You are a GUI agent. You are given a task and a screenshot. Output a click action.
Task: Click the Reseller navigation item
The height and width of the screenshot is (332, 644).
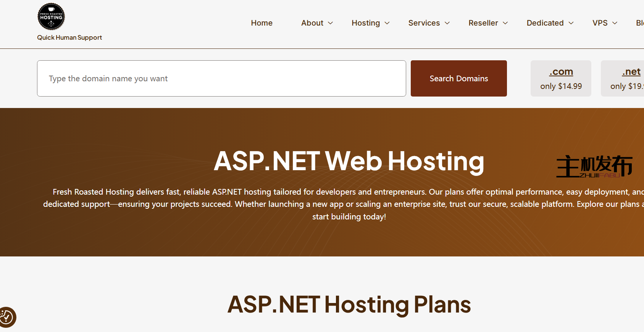point(483,23)
